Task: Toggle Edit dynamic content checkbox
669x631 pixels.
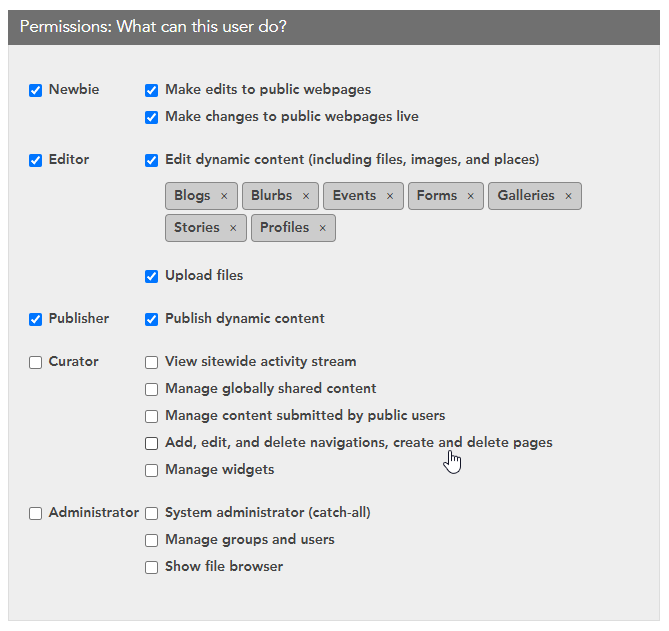Action: point(151,160)
